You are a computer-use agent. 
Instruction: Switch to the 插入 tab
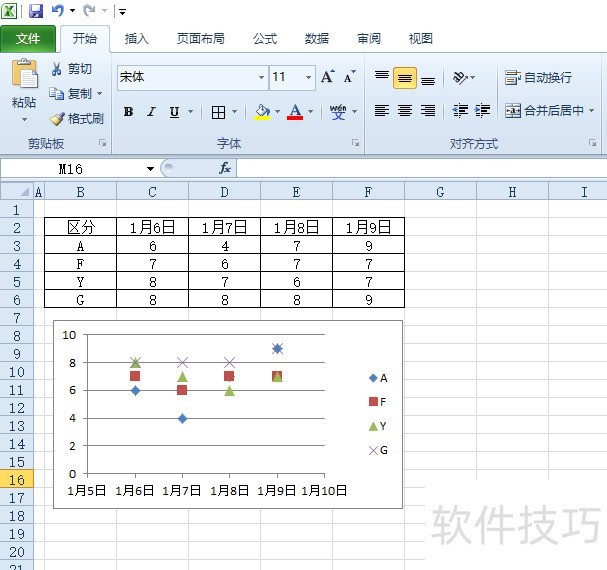(x=136, y=39)
